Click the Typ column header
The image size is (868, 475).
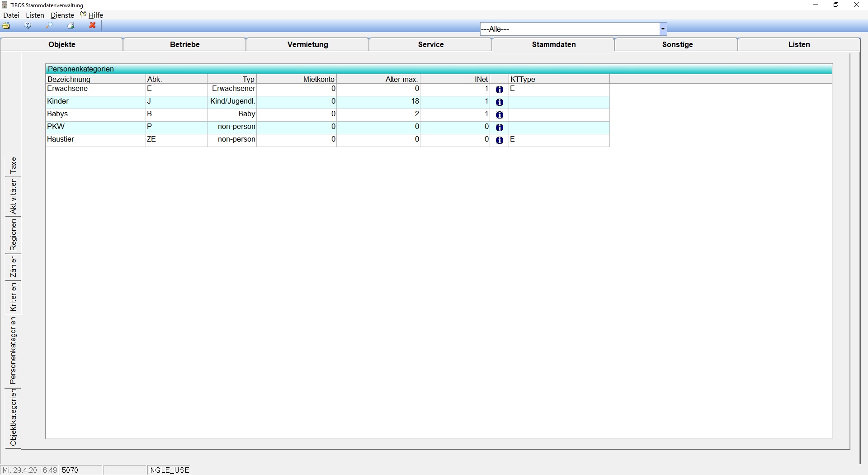point(232,79)
